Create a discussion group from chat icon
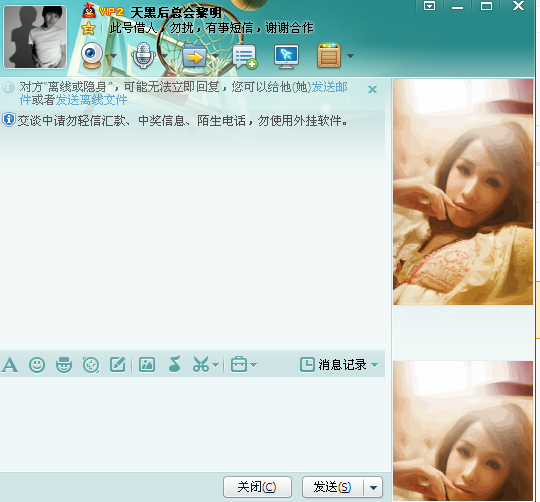This screenshot has height=502, width=540. tap(245, 57)
